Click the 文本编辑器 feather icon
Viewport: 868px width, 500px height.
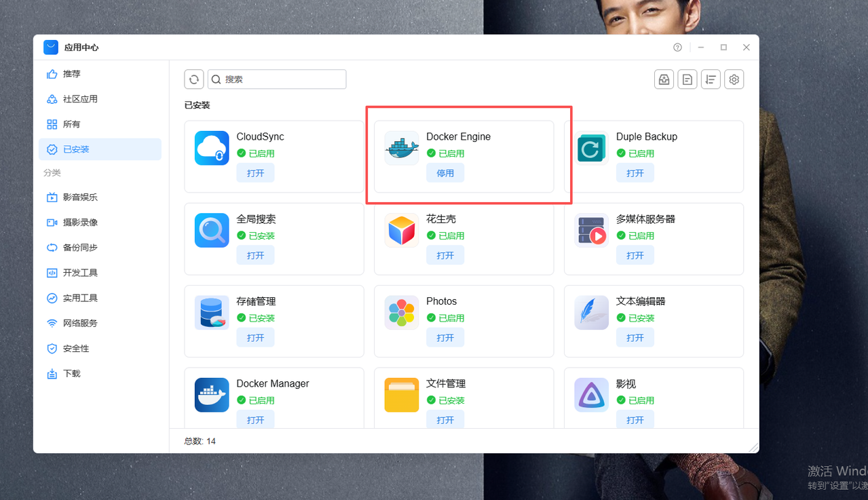click(592, 312)
